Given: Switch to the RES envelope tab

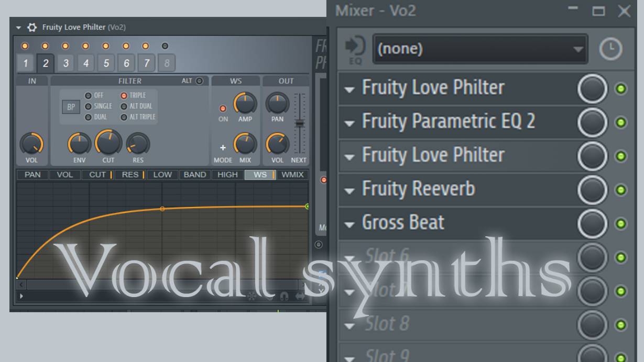Looking at the screenshot, I should click(130, 175).
